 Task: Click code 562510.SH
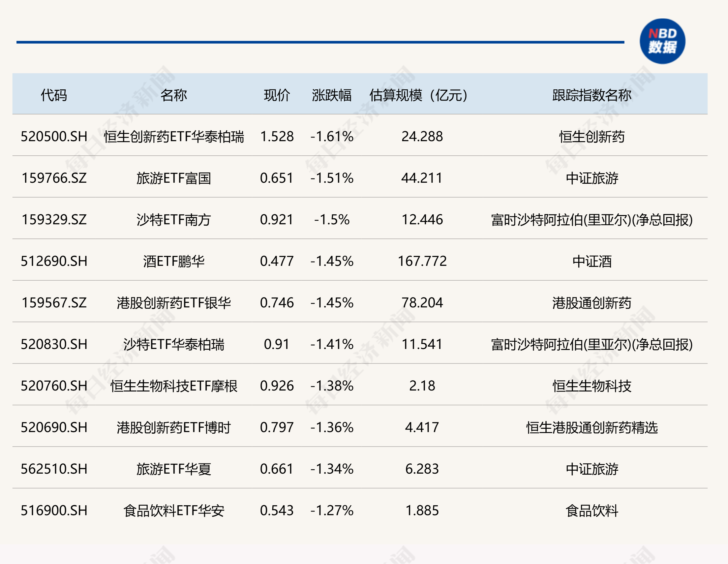pyautogui.click(x=54, y=469)
